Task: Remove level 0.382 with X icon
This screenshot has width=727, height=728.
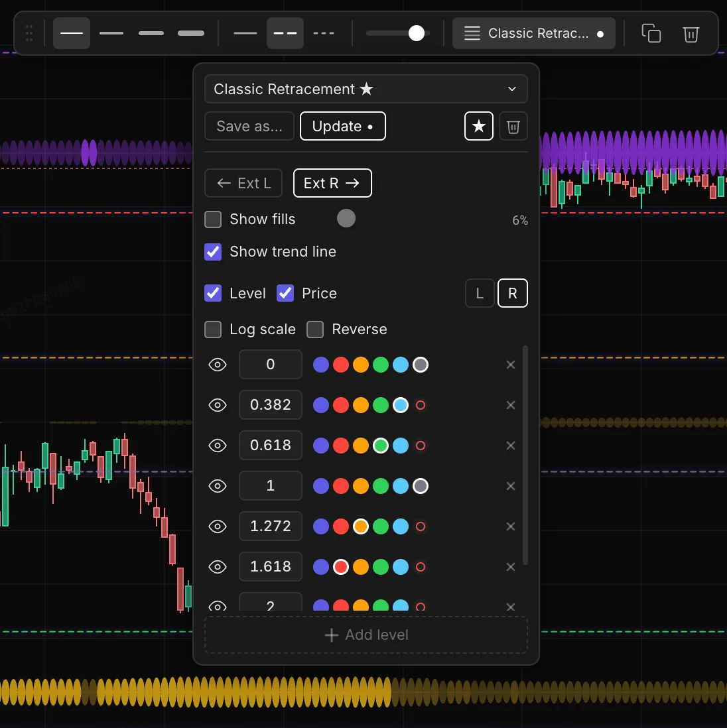Action: [x=511, y=405]
